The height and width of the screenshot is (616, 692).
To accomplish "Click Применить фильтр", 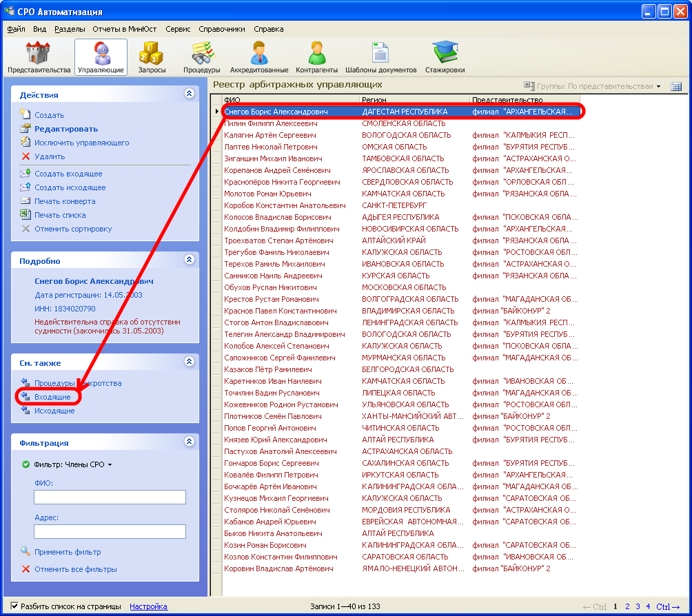I will click(x=68, y=552).
